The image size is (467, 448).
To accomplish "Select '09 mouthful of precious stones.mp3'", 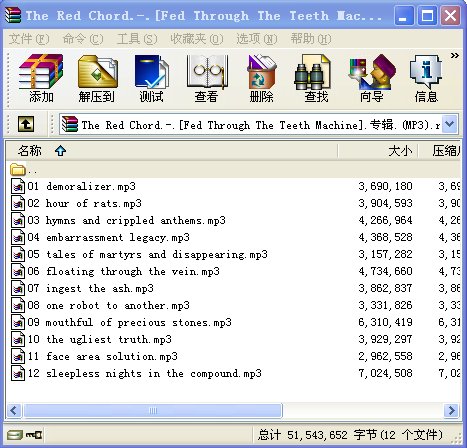I will coord(130,322).
